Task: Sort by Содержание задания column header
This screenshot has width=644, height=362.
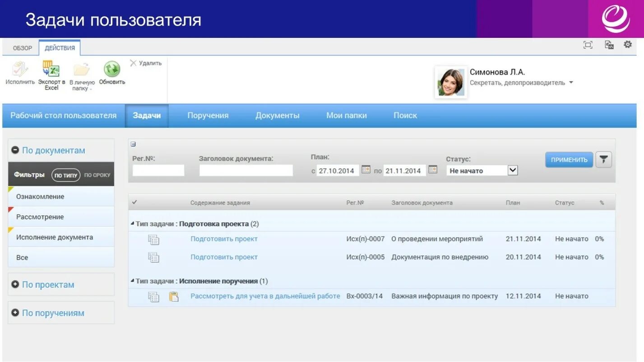Action: click(x=220, y=203)
